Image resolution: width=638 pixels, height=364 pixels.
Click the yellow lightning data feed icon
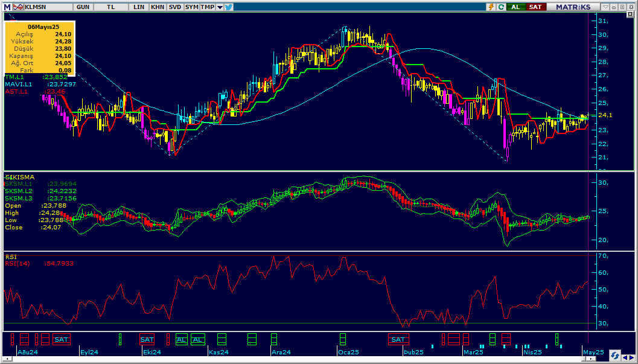(491, 7)
